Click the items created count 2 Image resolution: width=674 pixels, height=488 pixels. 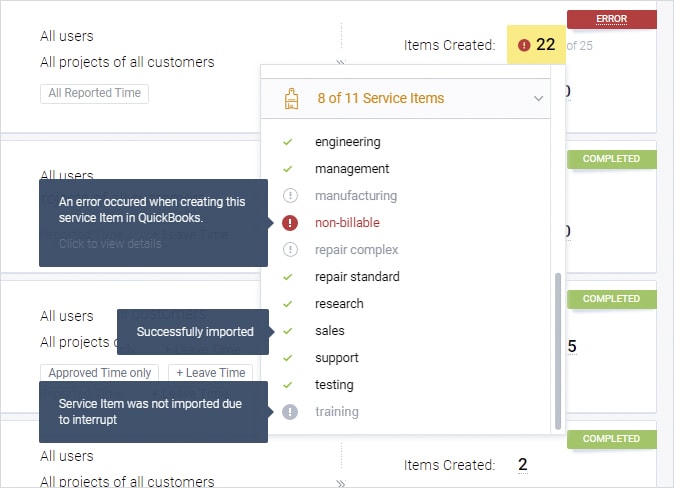coord(523,464)
